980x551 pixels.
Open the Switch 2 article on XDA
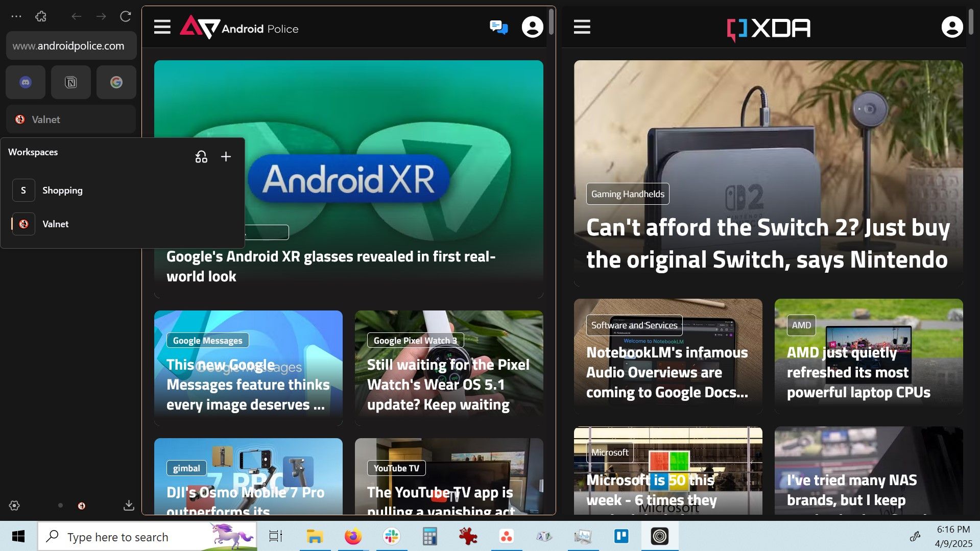point(768,244)
